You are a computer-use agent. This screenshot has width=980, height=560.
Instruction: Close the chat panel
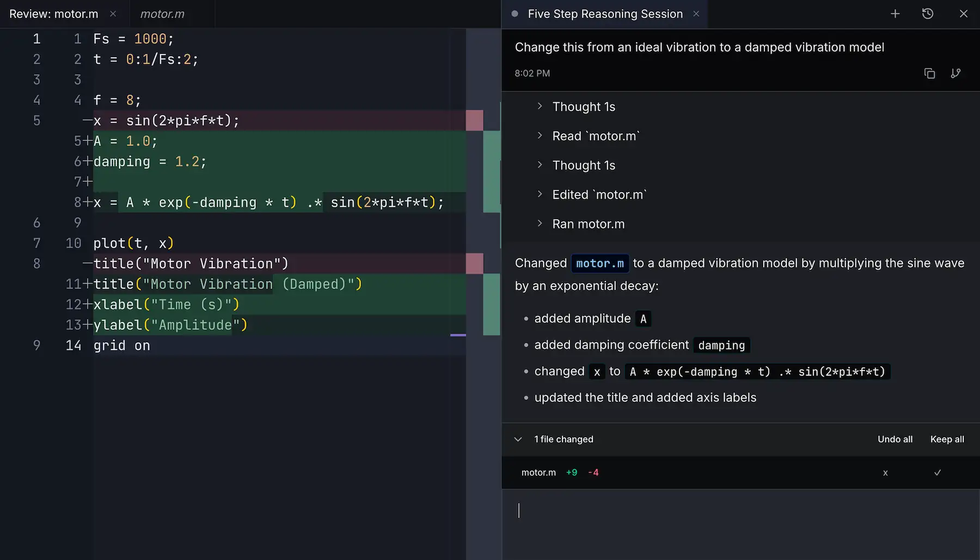(964, 14)
